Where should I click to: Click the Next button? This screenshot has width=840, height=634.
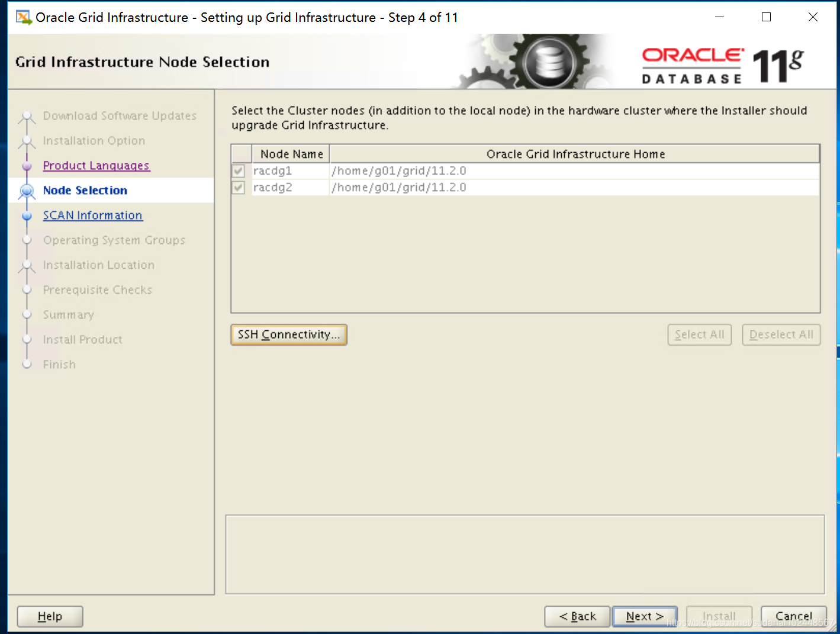coord(644,616)
